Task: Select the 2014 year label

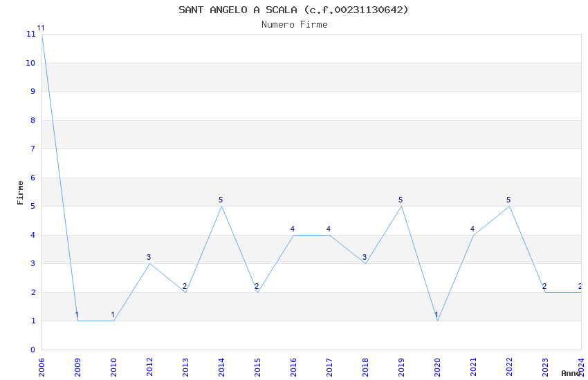Action: pyautogui.click(x=221, y=368)
